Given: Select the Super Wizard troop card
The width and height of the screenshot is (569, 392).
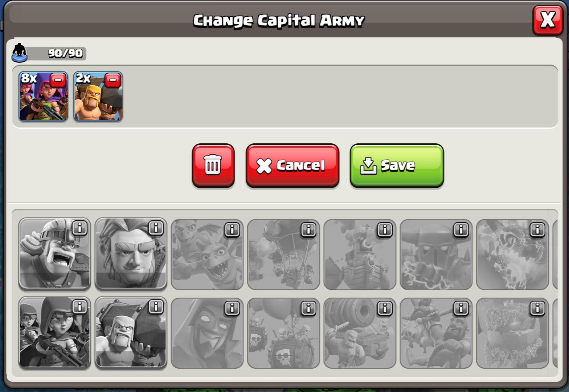Looking at the screenshot, I should point(207,333).
